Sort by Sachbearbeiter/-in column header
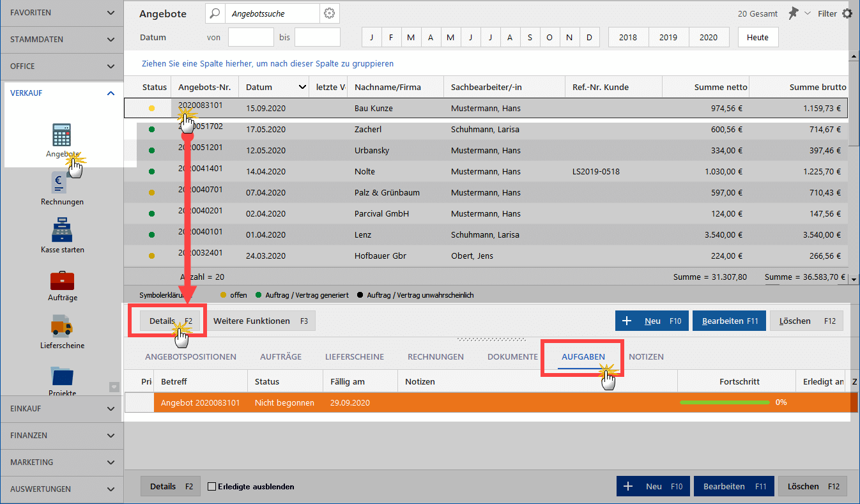Viewport: 860px width, 504px height. click(x=505, y=87)
